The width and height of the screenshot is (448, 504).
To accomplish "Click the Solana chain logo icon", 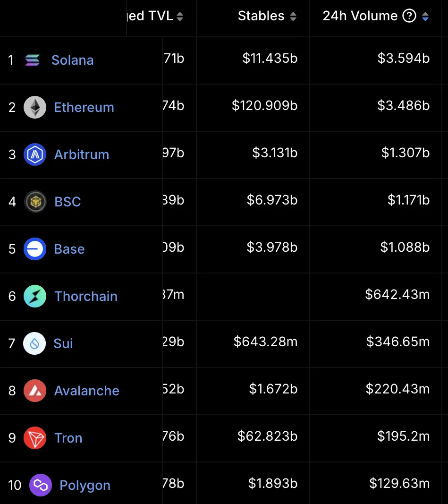I will pyautogui.click(x=33, y=60).
